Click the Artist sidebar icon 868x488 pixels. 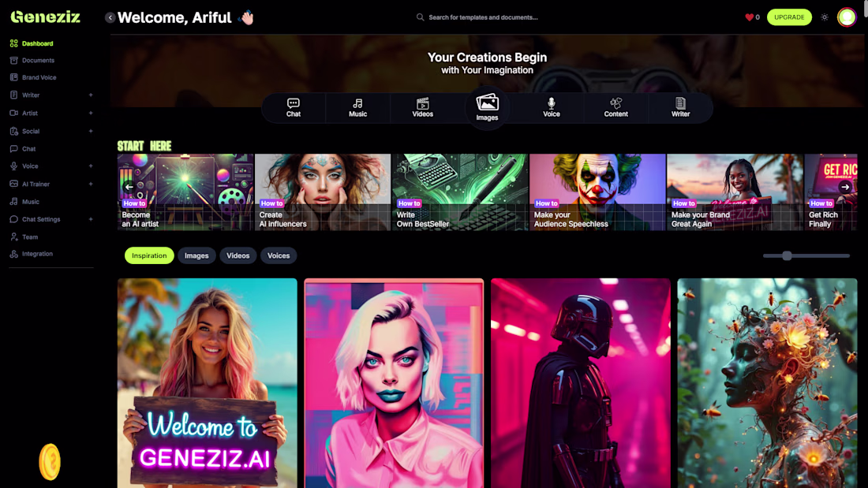pos(14,113)
